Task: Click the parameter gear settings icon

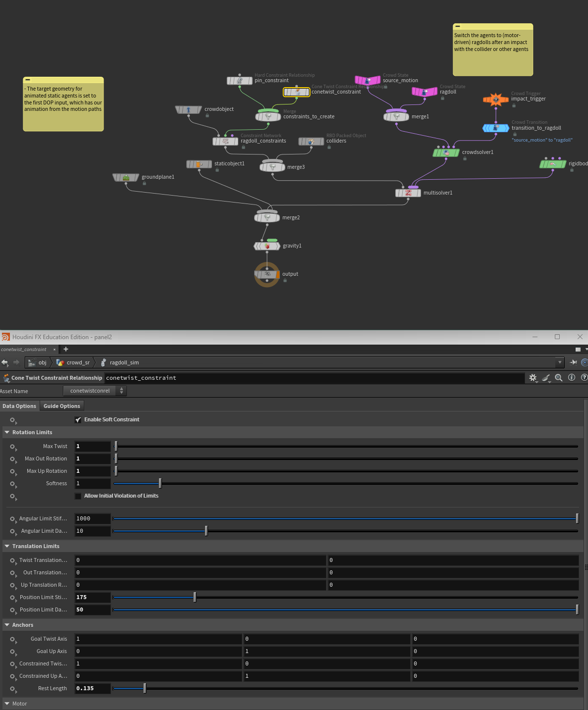Action: 533,378
